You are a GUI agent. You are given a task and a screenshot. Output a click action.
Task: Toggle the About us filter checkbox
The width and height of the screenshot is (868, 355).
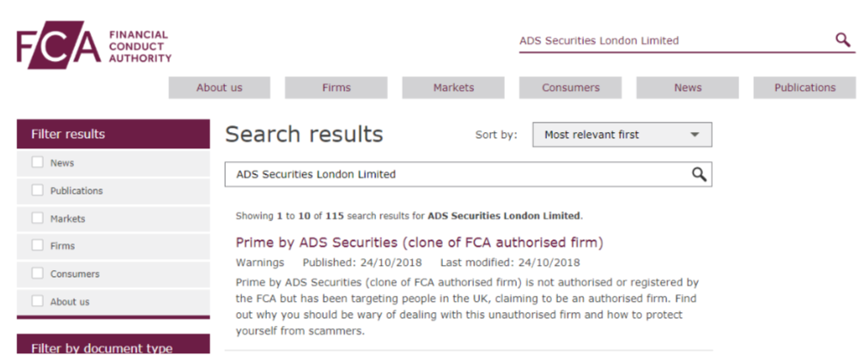pyautogui.click(x=37, y=301)
